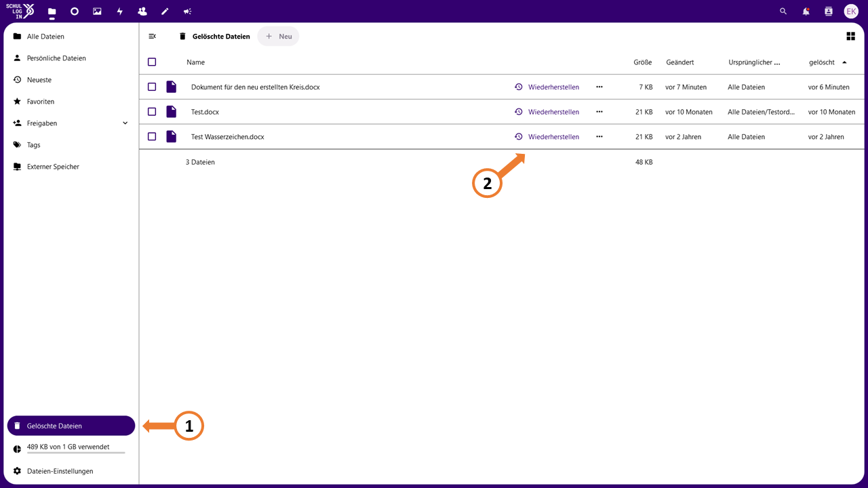Click Wiederherstellen for Test Wasserzeichen.docx
Screen dimensions: 868x488
[547, 137]
